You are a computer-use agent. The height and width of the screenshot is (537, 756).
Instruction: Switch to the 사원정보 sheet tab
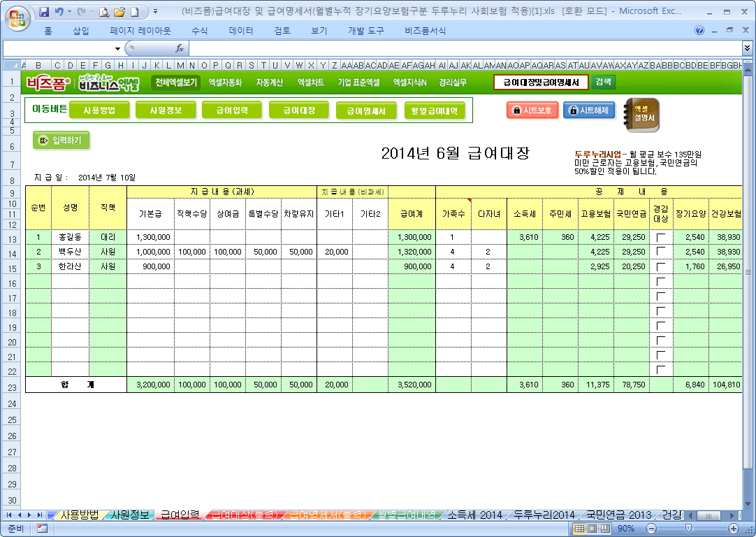click(130, 515)
